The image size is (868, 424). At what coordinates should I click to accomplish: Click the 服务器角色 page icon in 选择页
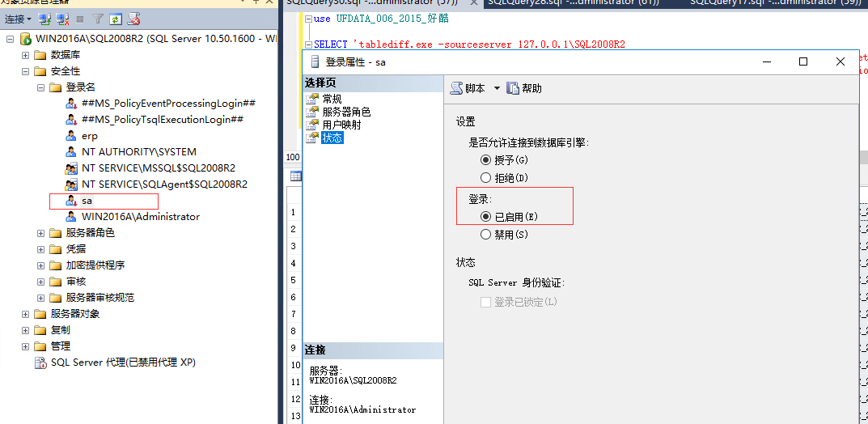pyautogui.click(x=313, y=112)
